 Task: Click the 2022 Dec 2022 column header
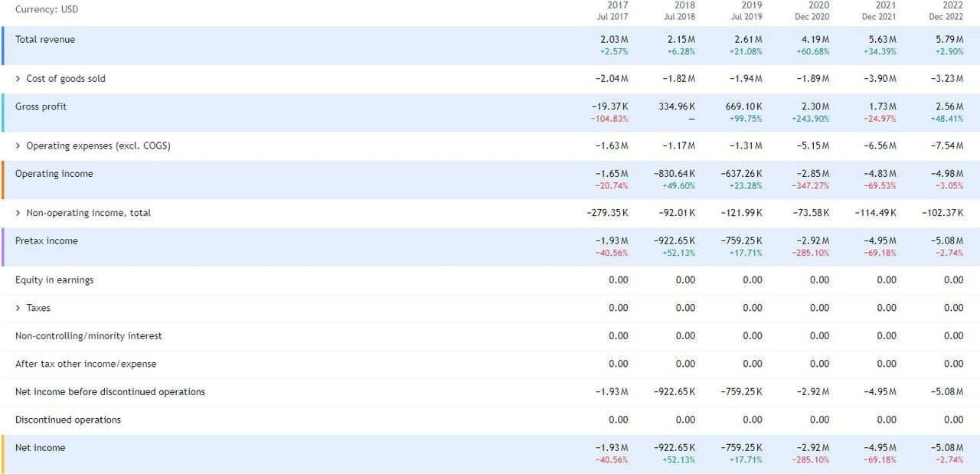pyautogui.click(x=946, y=11)
